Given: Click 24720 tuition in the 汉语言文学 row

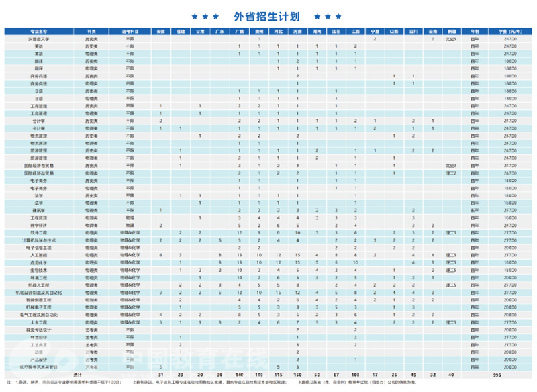Looking at the screenshot, I should pyautogui.click(x=510, y=39).
